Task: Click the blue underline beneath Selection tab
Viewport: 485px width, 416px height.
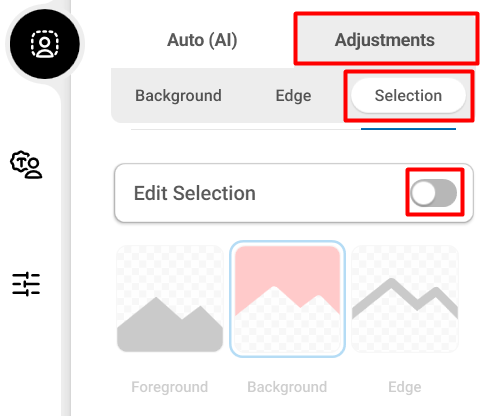Action: coord(408,129)
